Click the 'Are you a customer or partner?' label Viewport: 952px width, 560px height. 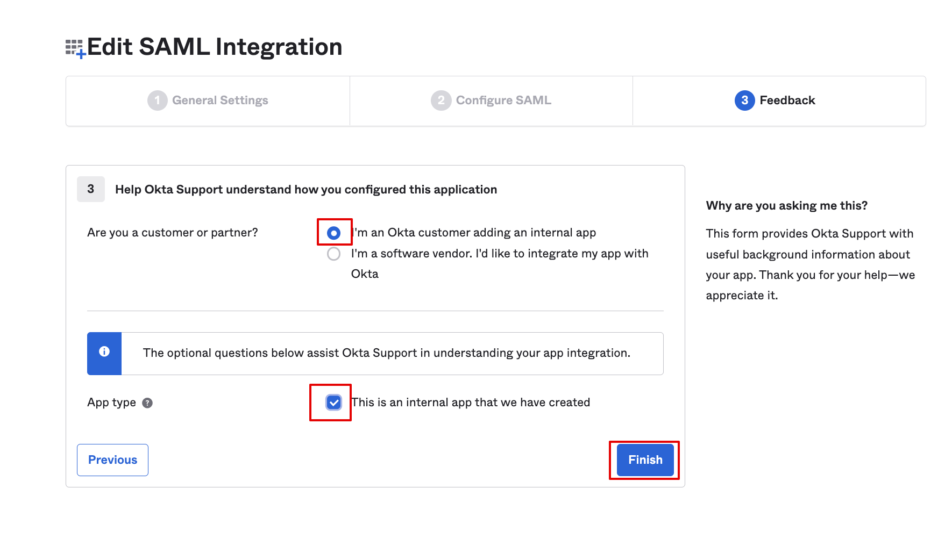172,233
